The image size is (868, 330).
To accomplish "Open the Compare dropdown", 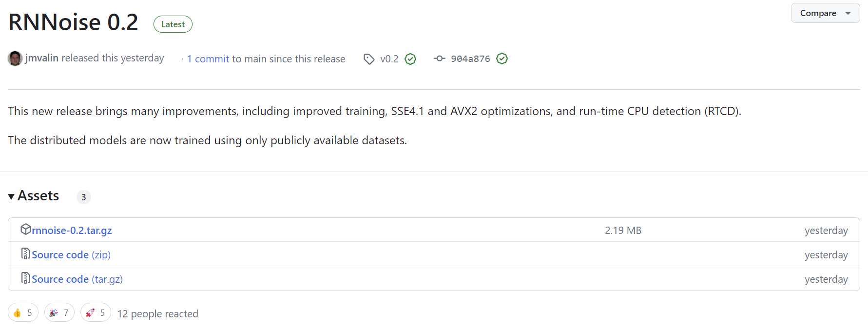I will point(825,13).
